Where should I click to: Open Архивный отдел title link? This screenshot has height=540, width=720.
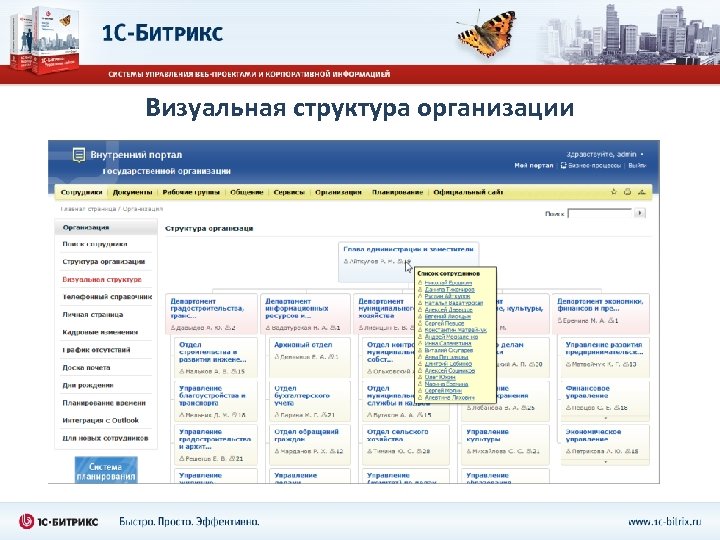(x=303, y=344)
